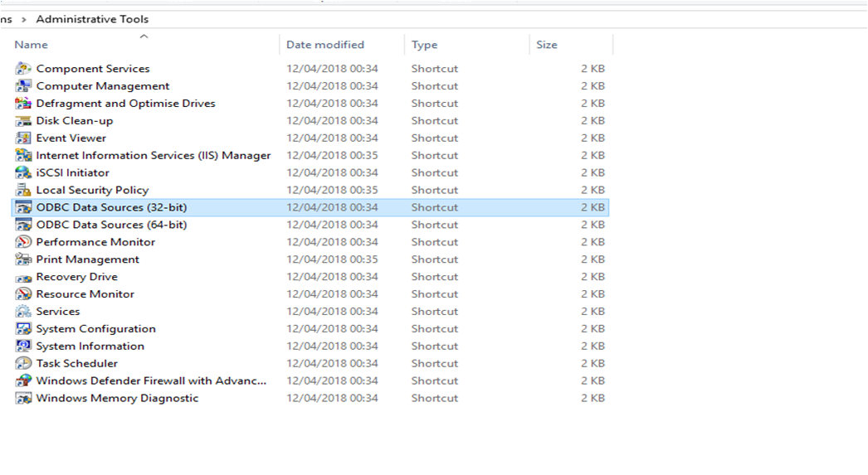Viewport: 868px width, 475px height.
Task: Select the Computer Management name
Action: [103, 85]
